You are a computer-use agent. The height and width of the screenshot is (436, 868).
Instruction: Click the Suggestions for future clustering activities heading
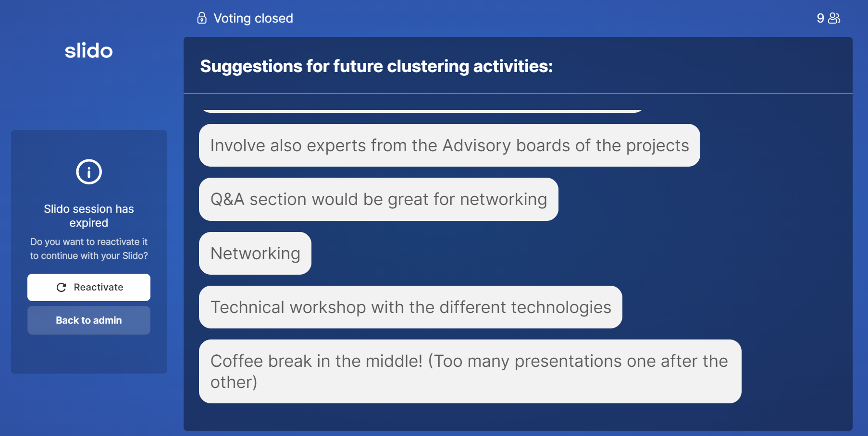(376, 66)
